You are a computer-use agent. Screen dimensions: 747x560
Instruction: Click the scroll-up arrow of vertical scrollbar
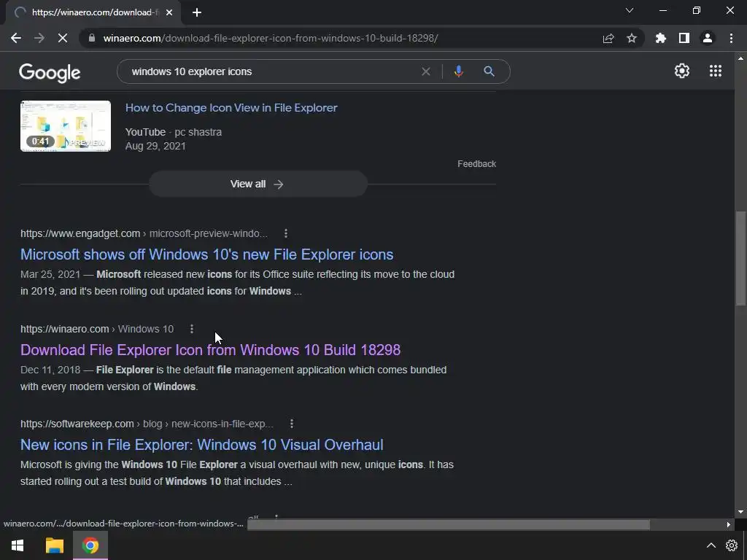740,58
